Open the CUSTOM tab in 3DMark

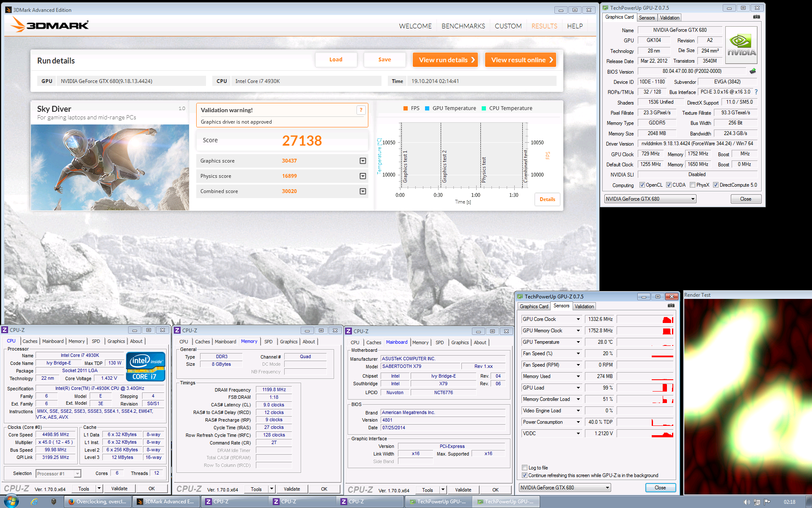(508, 26)
